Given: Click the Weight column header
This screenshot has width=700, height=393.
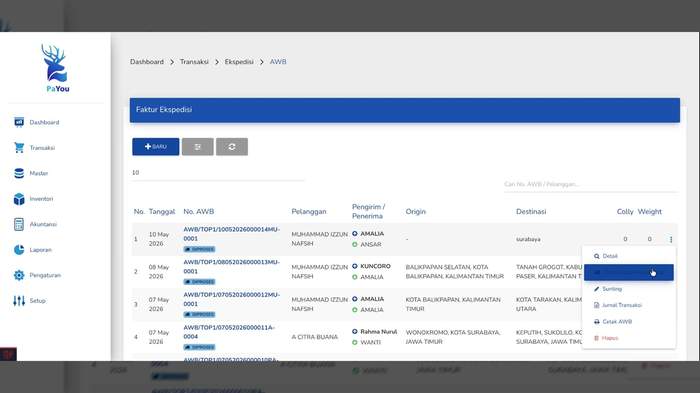Looking at the screenshot, I should click(650, 212).
